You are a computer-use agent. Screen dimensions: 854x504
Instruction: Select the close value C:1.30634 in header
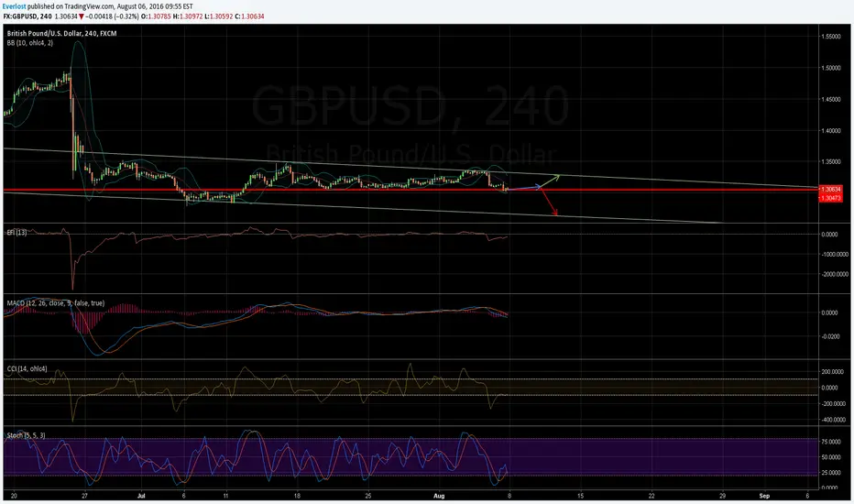click(x=249, y=16)
